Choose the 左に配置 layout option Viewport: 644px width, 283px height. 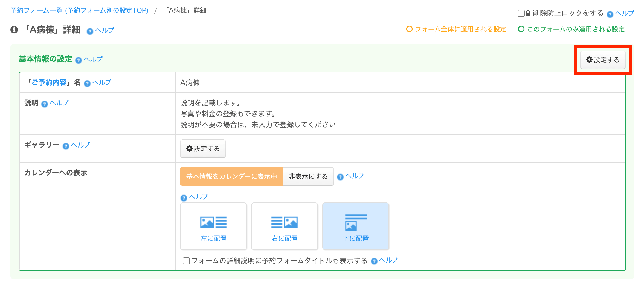tap(213, 226)
